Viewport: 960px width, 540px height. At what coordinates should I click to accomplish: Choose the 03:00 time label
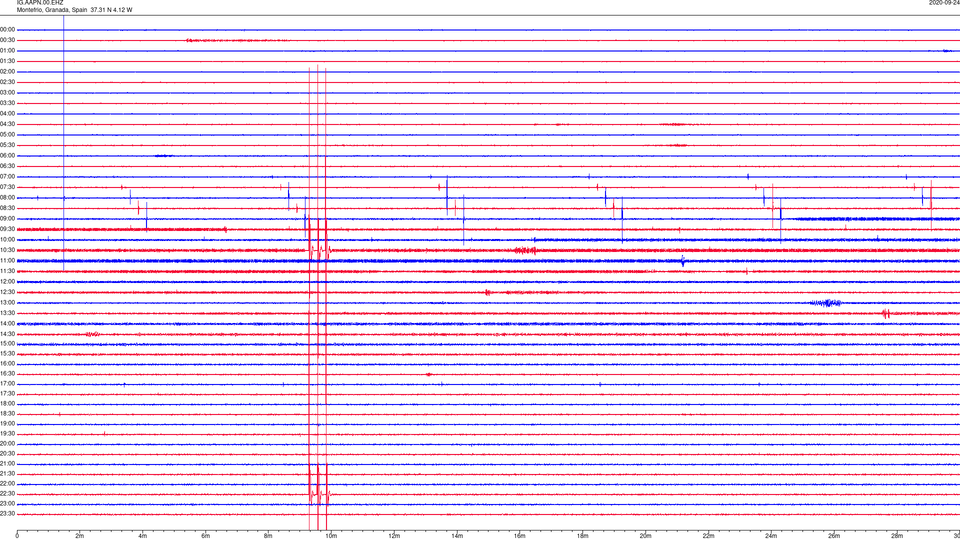(8, 92)
